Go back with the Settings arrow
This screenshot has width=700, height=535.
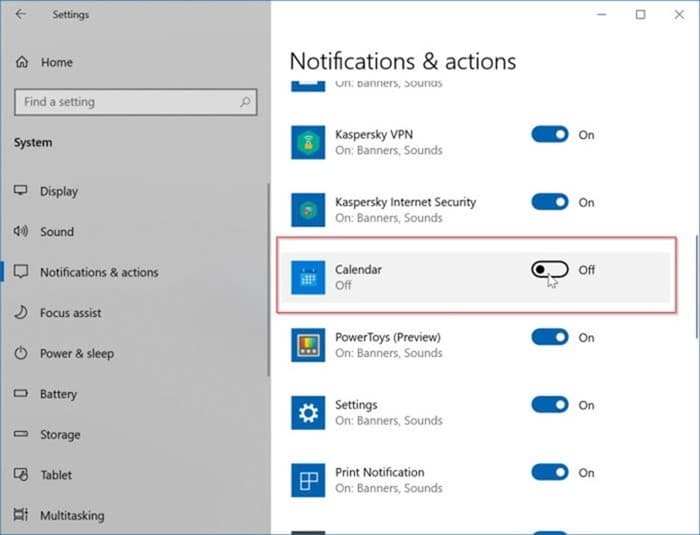coord(21,14)
